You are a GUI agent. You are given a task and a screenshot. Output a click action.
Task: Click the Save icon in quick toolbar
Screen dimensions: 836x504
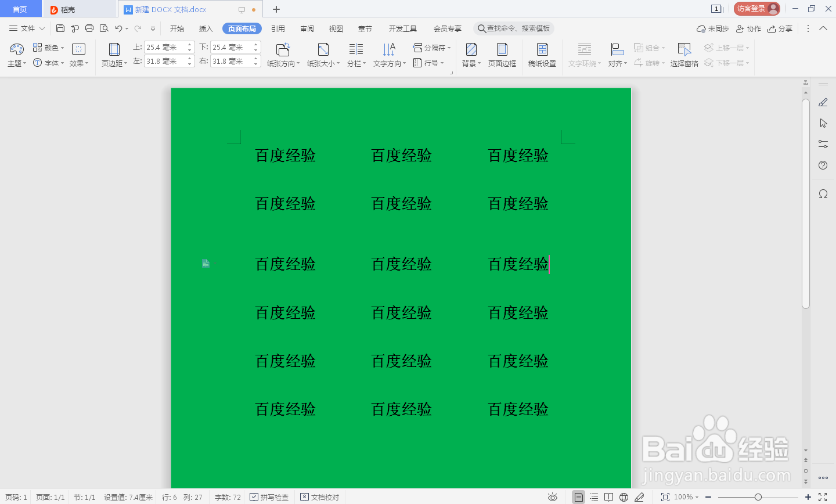[x=60, y=28]
